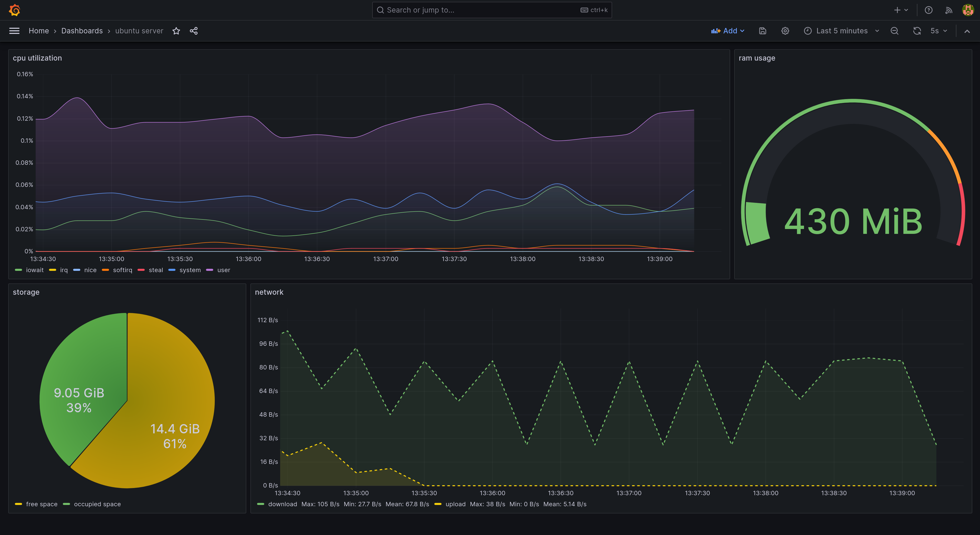Click download 'Max: 105 B/s' value
The height and width of the screenshot is (535, 980).
(x=320, y=504)
